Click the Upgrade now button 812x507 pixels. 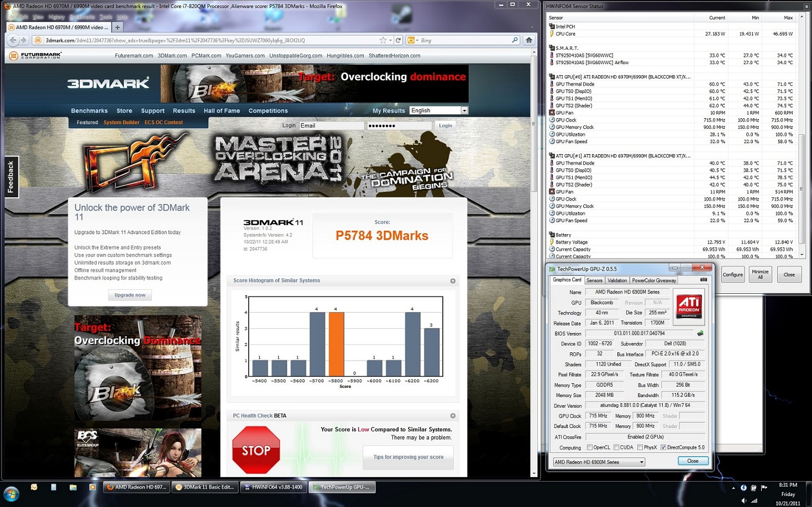coord(130,295)
